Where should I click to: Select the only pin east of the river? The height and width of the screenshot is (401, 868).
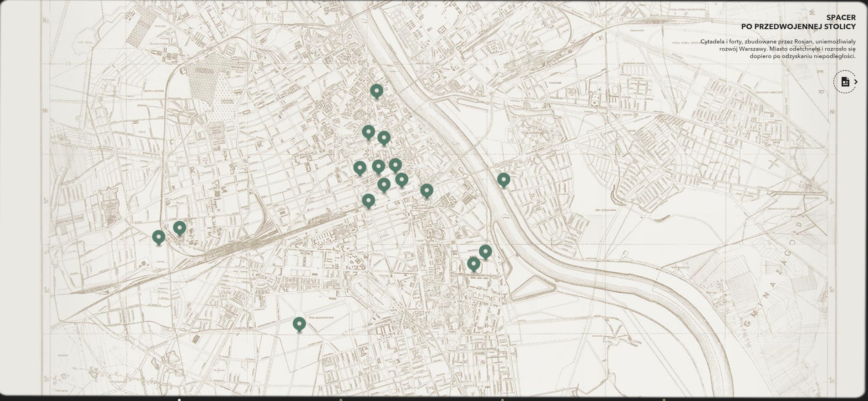pyautogui.click(x=503, y=180)
